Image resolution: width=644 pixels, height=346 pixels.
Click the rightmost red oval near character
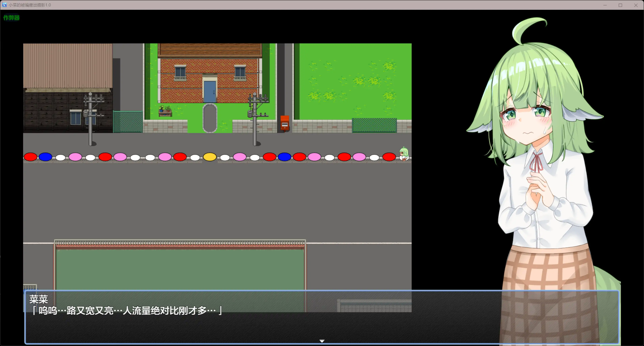coord(389,157)
